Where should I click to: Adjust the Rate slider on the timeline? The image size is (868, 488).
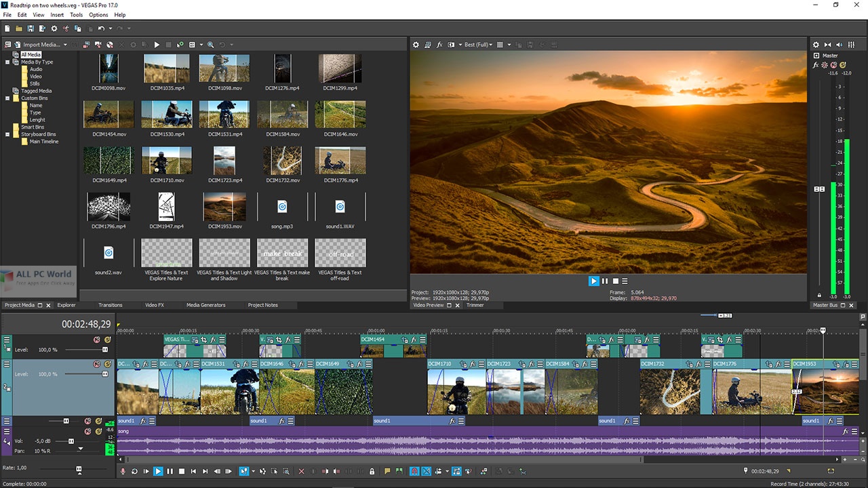tap(79, 468)
